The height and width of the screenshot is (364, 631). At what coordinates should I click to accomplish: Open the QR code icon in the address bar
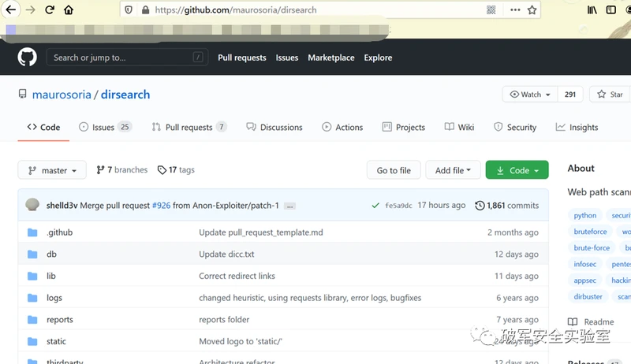pos(491,10)
